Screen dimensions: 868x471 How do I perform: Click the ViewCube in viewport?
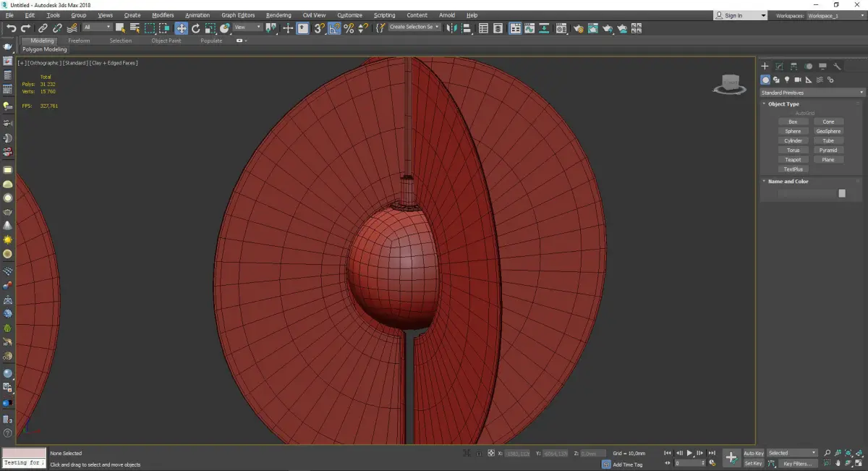pyautogui.click(x=730, y=85)
